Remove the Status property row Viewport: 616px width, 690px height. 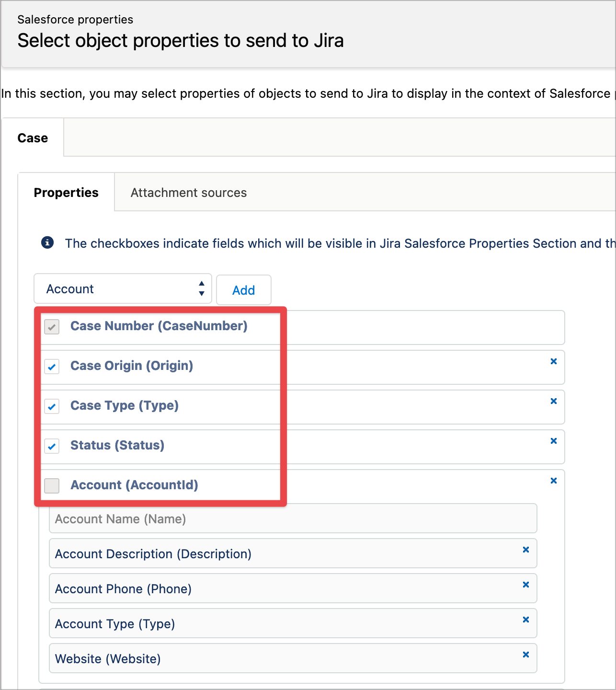coord(553,441)
